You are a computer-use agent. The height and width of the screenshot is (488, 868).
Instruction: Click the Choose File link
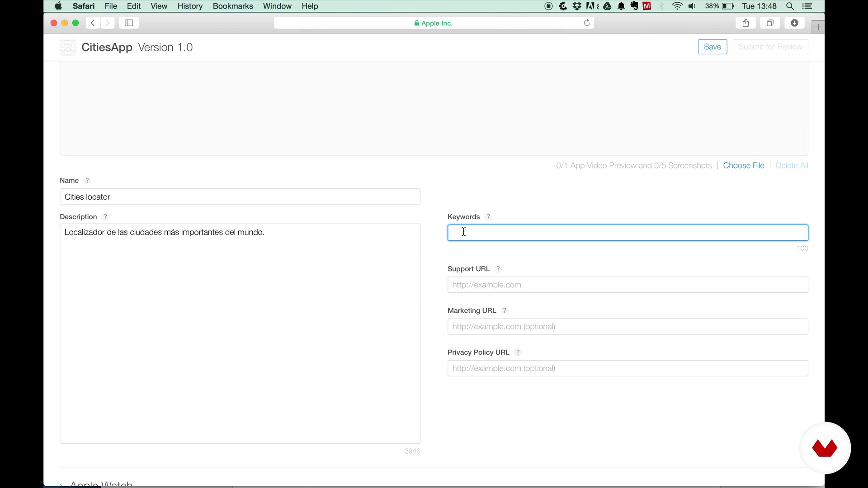pos(744,166)
